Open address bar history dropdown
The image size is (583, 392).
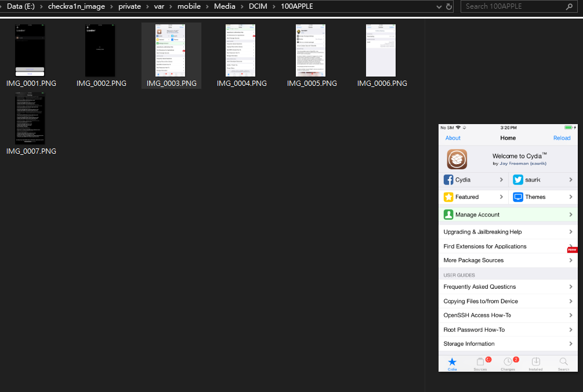(x=439, y=7)
